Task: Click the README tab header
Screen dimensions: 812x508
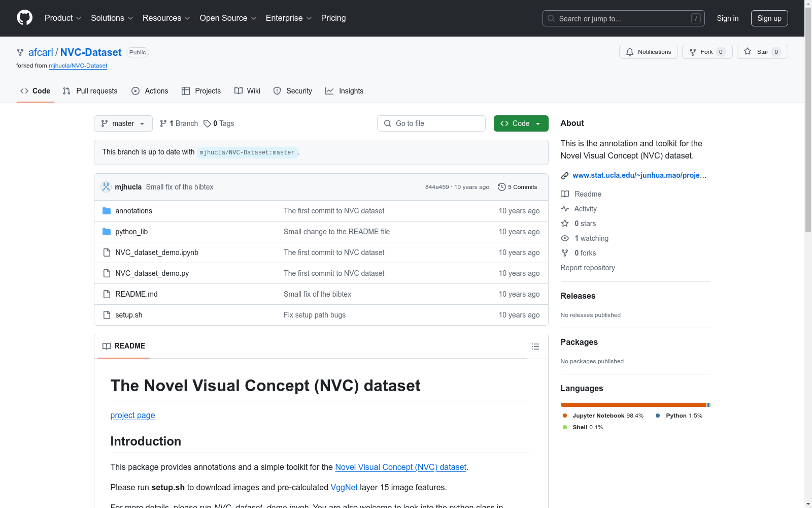Action: (124, 346)
